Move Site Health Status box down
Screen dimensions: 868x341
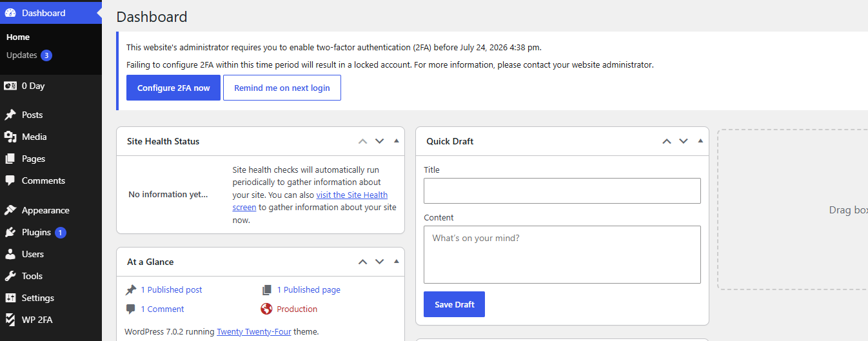click(380, 141)
